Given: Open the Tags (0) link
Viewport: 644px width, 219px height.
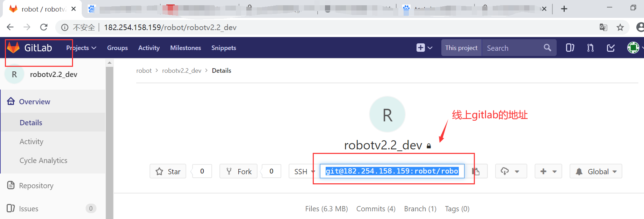Looking at the screenshot, I should [457, 209].
